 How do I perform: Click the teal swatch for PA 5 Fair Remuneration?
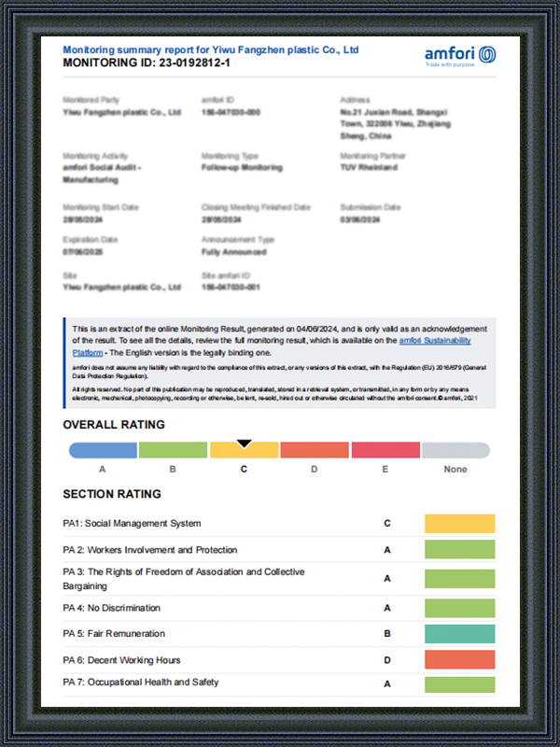point(459,634)
